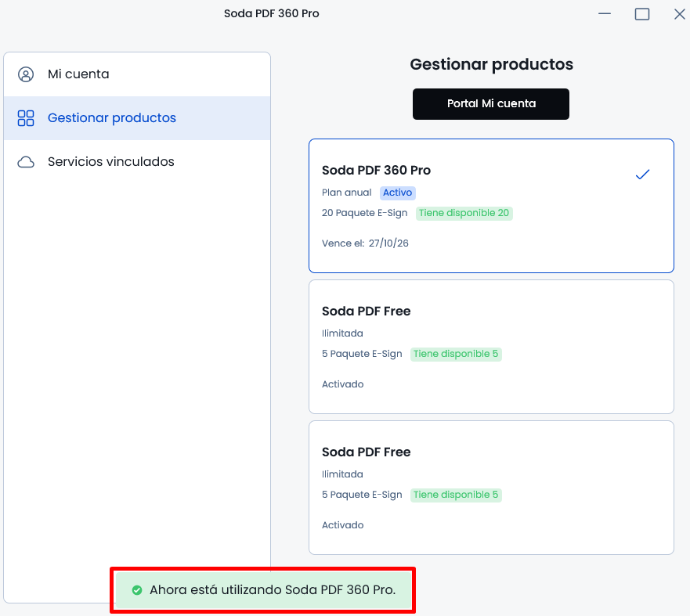The height and width of the screenshot is (616, 690).
Task: Select the Soda PDF 360 Pro product card
Action: (x=491, y=206)
